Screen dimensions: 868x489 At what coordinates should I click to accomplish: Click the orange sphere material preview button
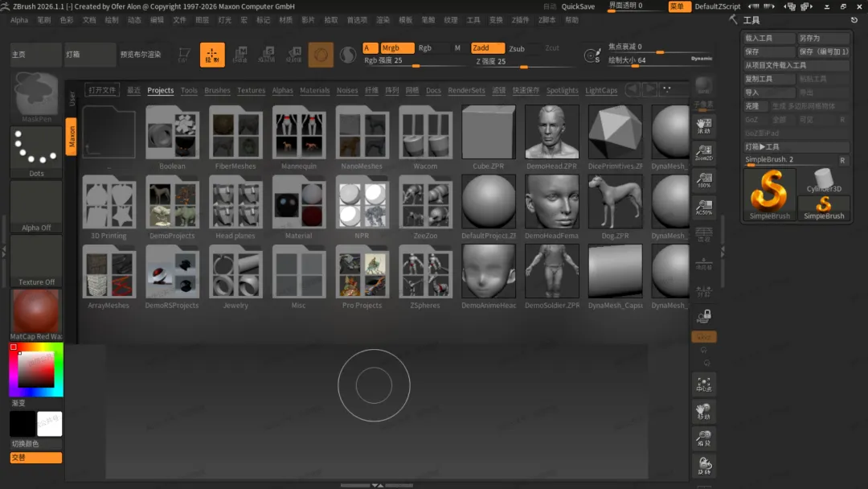click(321, 55)
